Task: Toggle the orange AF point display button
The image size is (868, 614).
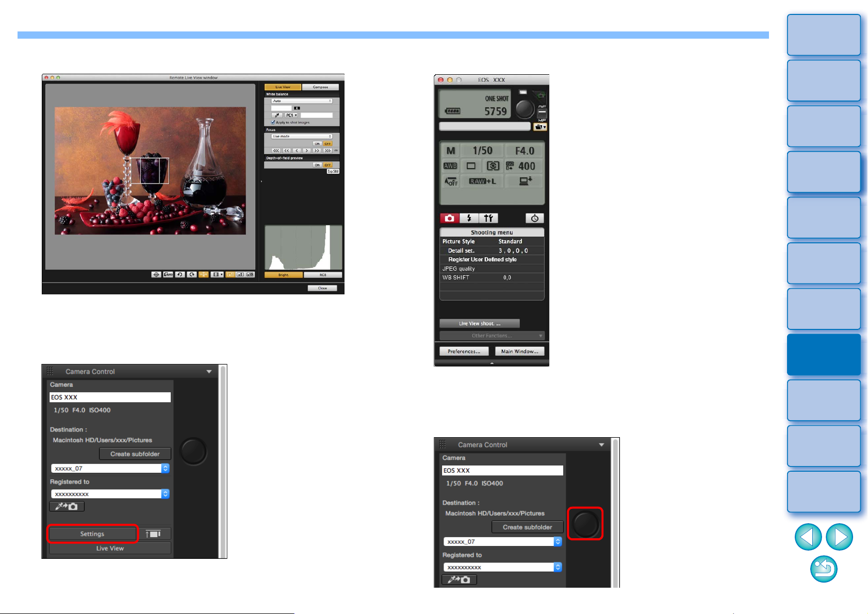Action: pos(204,274)
